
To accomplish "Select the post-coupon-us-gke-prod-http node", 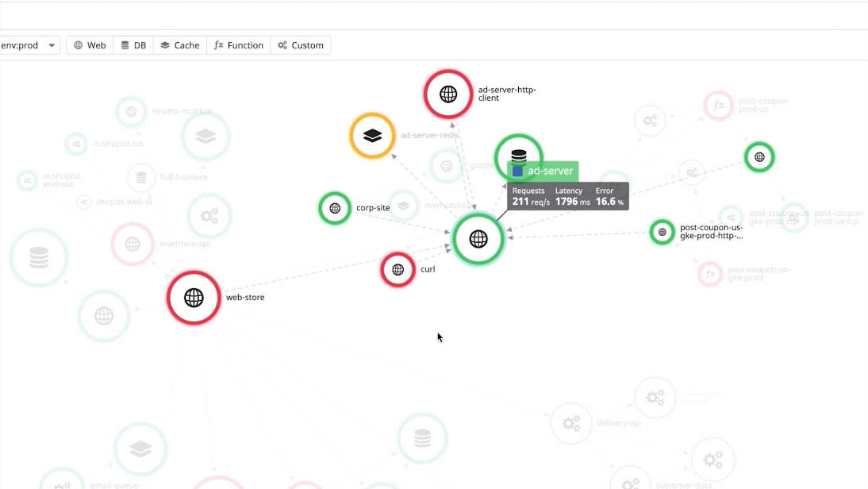I will tap(662, 232).
